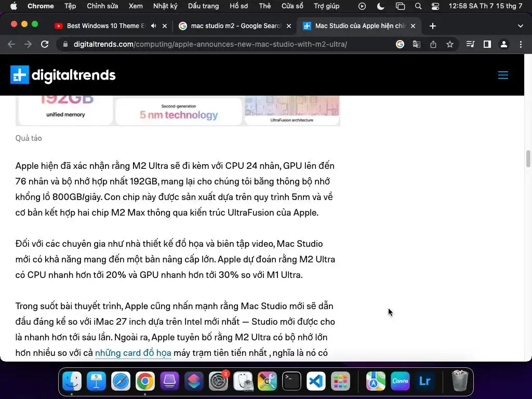The width and height of the screenshot is (532, 399).
Task: Open Chrome three-dot menu
Action: [x=521, y=44]
